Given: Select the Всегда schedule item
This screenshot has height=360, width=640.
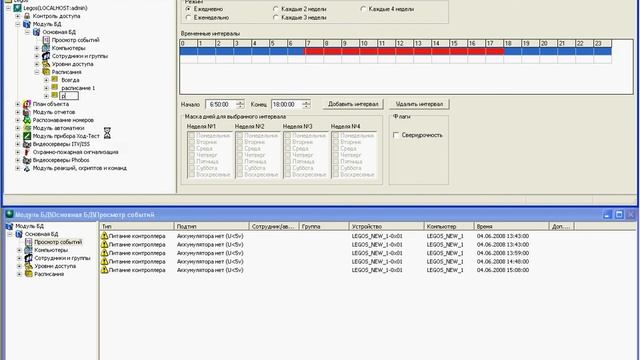Looking at the screenshot, I should [70, 80].
